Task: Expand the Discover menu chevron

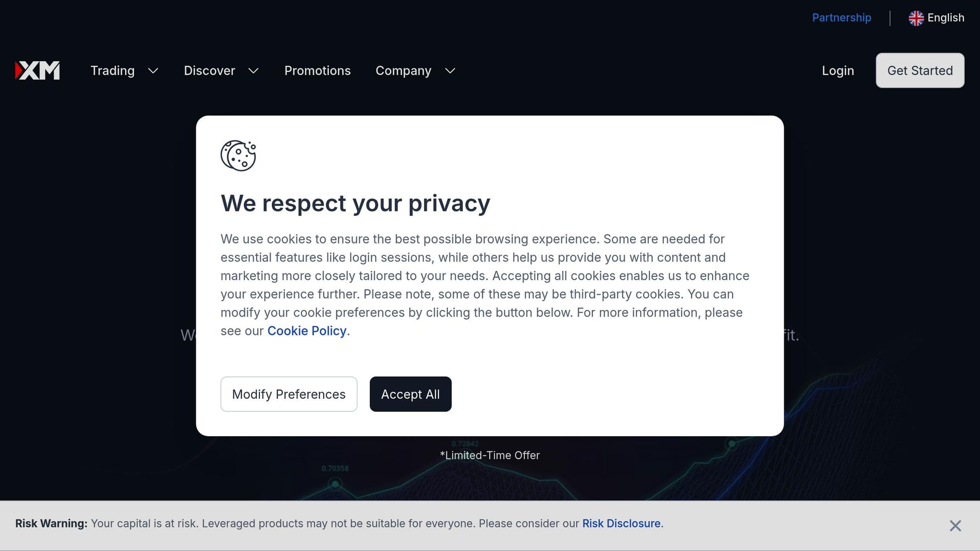Action: 254,71
